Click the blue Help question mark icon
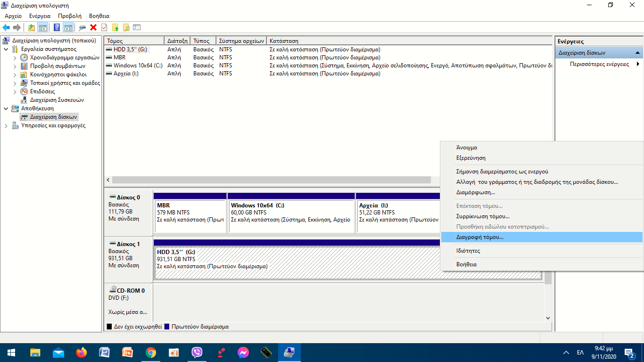Viewport: 644px width, 362px height. coord(57,27)
